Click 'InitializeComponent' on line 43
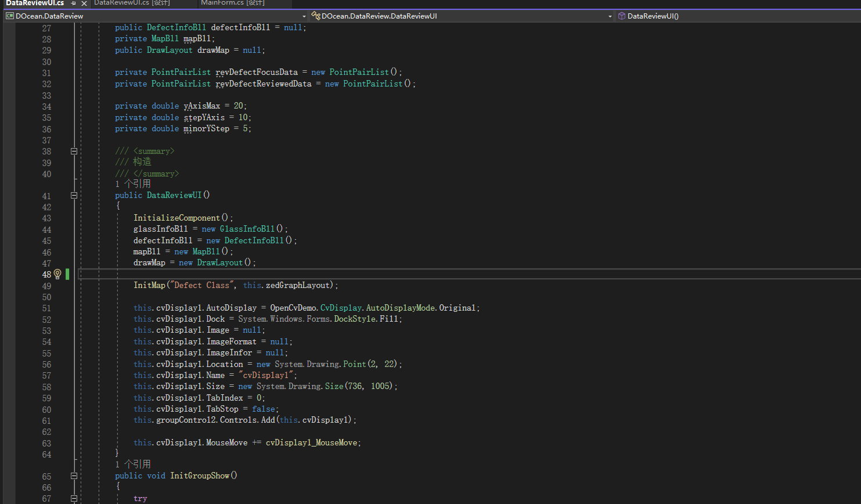 pyautogui.click(x=177, y=218)
